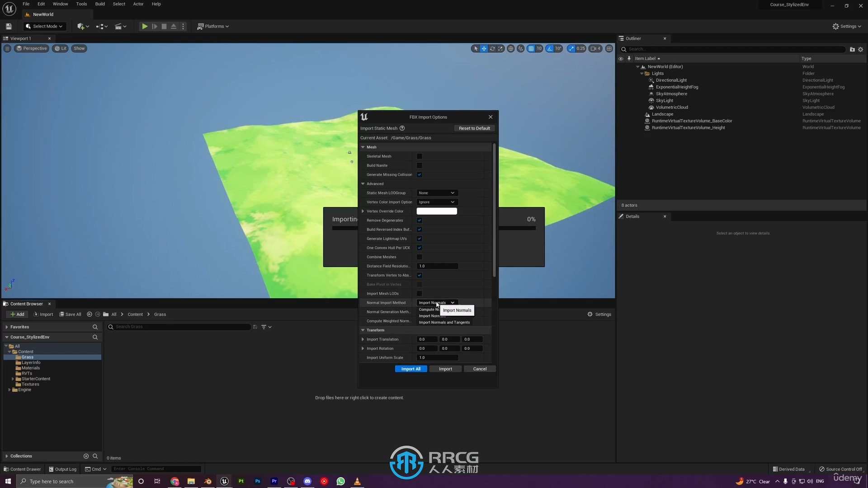868x488 pixels.
Task: Toggle the Skeletal Mesh checkbox
Action: coord(419,155)
